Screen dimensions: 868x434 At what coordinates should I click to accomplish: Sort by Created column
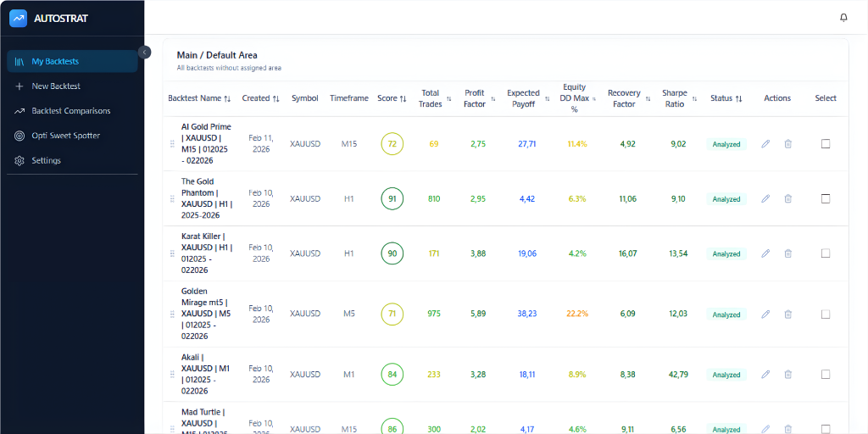coord(260,98)
